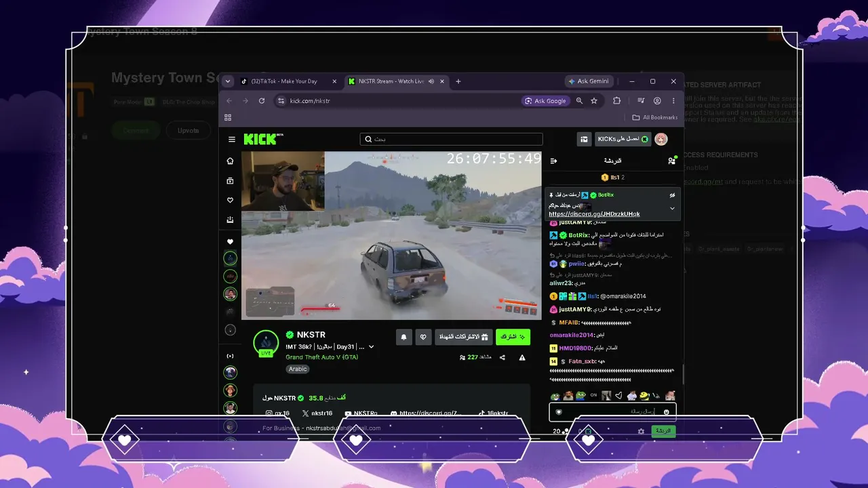Viewport: 868px width, 488px height.
Task: Open chat settings gear icon
Action: pos(641,431)
